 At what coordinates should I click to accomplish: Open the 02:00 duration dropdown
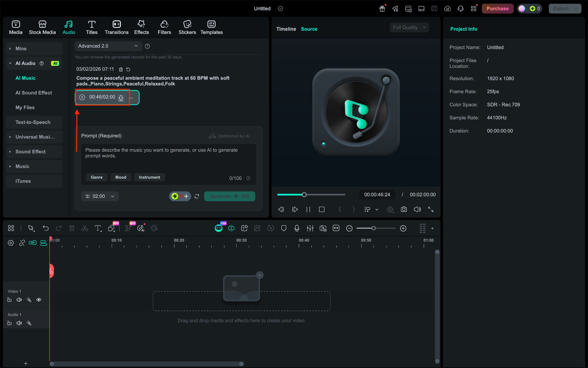(x=100, y=196)
